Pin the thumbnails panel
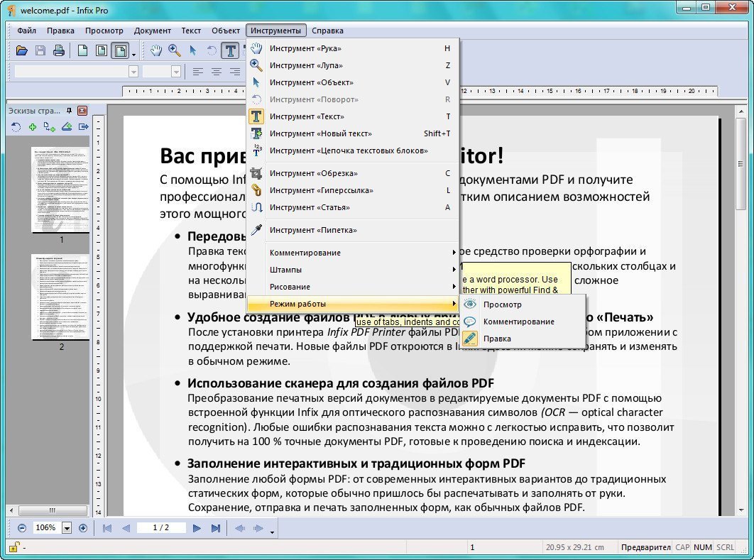754x560 pixels. (70, 111)
